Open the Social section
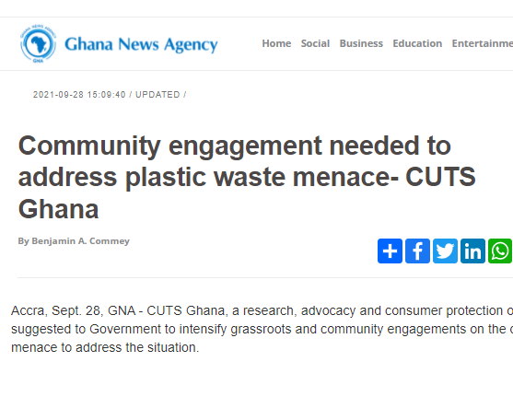513x420 pixels. 315,43
